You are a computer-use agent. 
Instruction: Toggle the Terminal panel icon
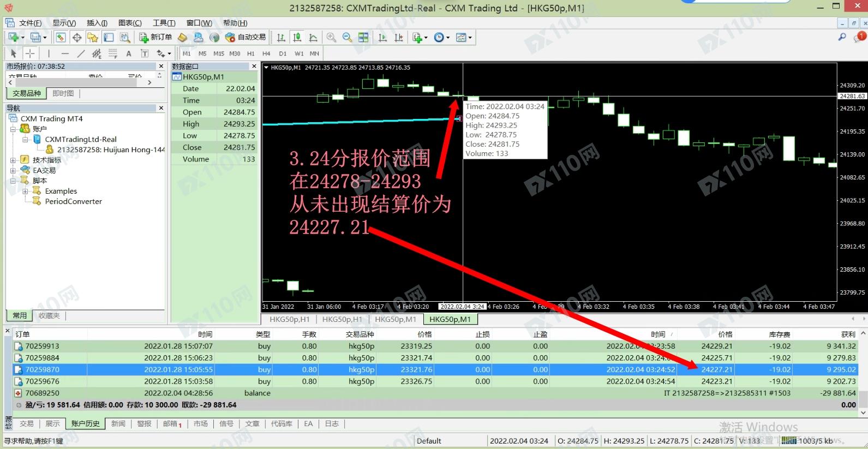tap(109, 37)
